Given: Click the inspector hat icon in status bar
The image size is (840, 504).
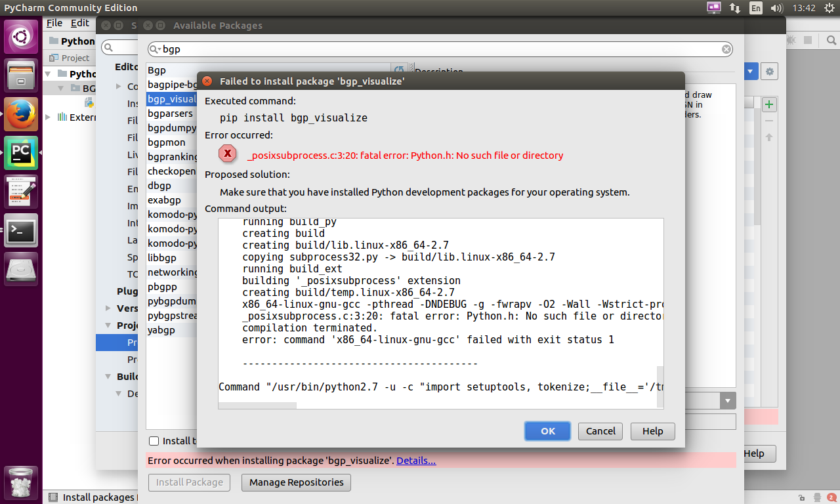Looking at the screenshot, I should click(817, 497).
